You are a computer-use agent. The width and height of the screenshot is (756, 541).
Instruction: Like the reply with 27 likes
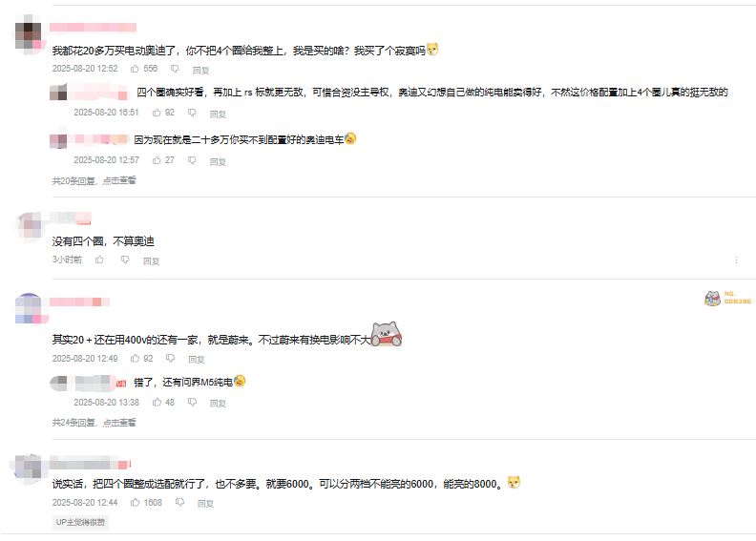click(157, 160)
